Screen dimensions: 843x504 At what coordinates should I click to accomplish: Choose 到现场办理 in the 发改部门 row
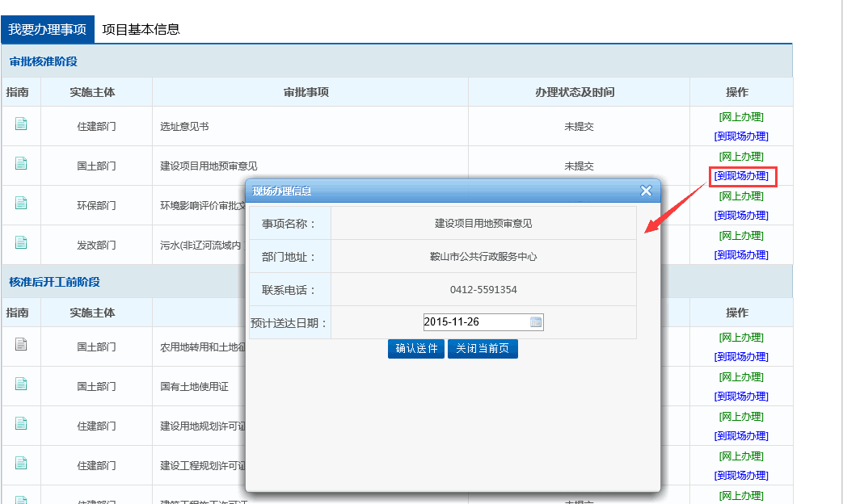click(x=741, y=255)
